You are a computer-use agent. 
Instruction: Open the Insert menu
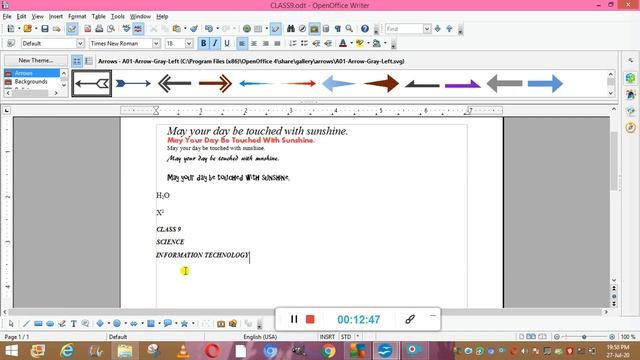56,16
